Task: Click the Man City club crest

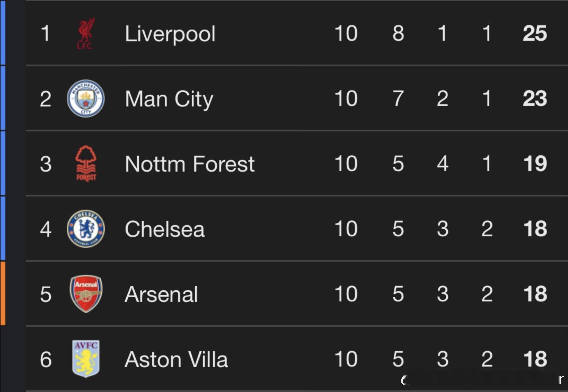Action: [x=86, y=98]
